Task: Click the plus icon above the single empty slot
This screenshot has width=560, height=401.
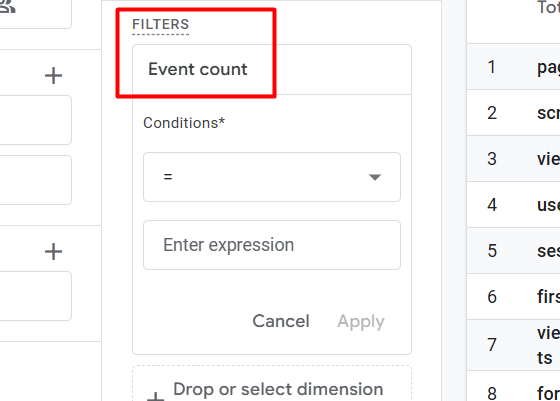Action: (x=54, y=251)
